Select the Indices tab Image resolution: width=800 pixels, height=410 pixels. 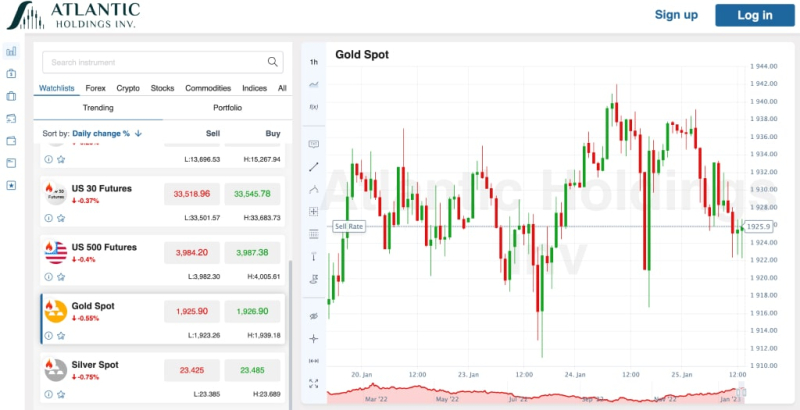click(255, 88)
